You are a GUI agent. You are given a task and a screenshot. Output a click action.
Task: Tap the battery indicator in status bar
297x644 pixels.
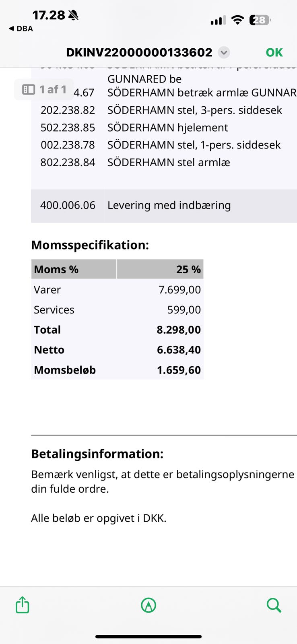pyautogui.click(x=260, y=20)
